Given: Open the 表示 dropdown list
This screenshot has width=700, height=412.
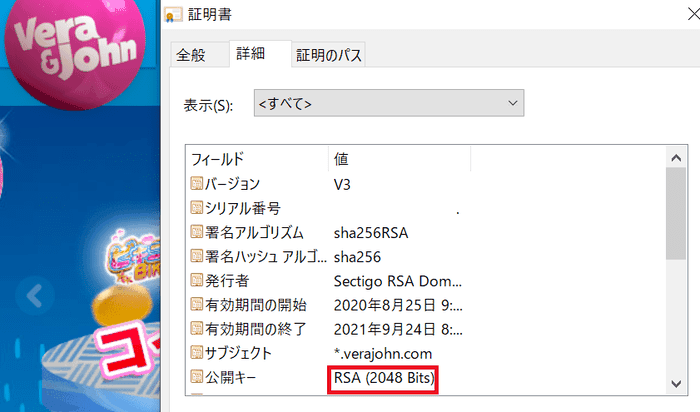Looking at the screenshot, I should [x=388, y=103].
